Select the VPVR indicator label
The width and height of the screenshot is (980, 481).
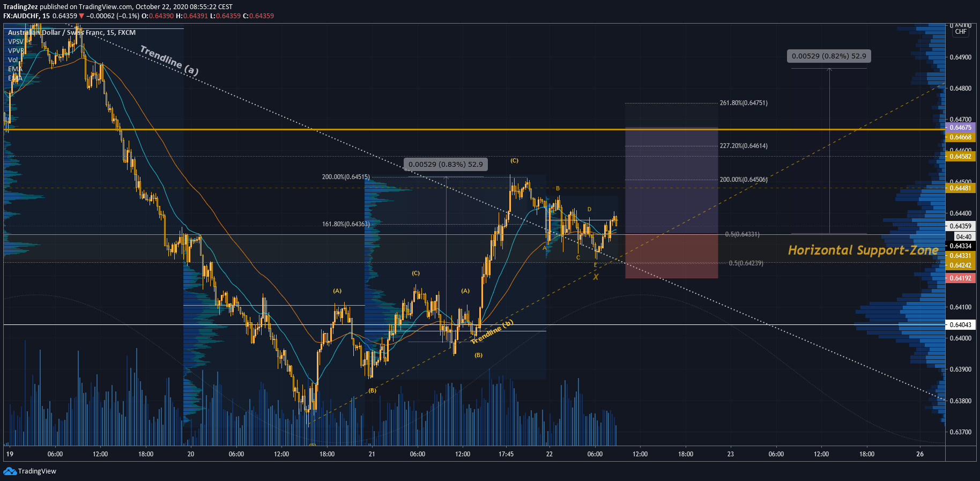[x=16, y=51]
